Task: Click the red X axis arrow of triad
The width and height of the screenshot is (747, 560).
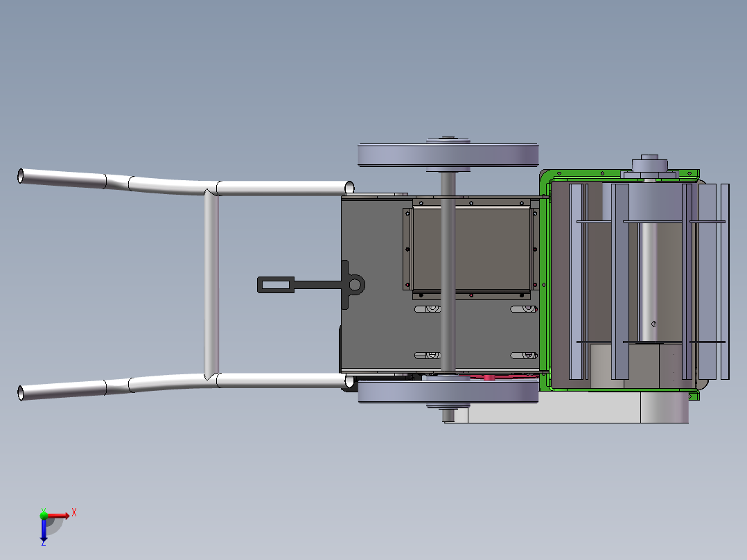Action: 58,516
